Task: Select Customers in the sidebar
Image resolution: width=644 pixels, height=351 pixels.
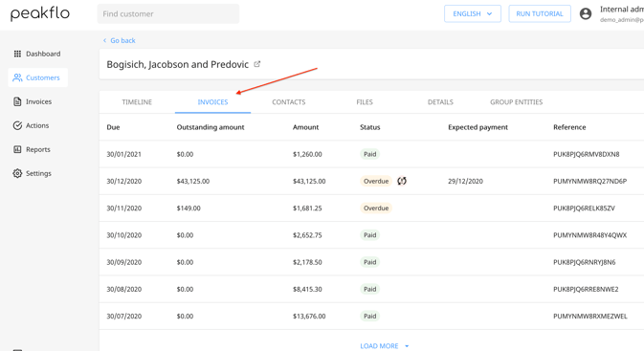Action: click(x=37, y=77)
